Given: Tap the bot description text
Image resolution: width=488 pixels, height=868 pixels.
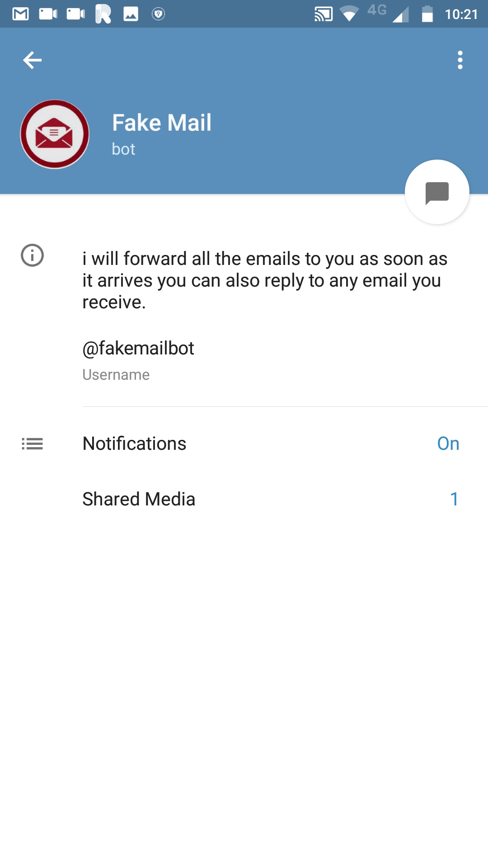Looking at the screenshot, I should tap(264, 280).
